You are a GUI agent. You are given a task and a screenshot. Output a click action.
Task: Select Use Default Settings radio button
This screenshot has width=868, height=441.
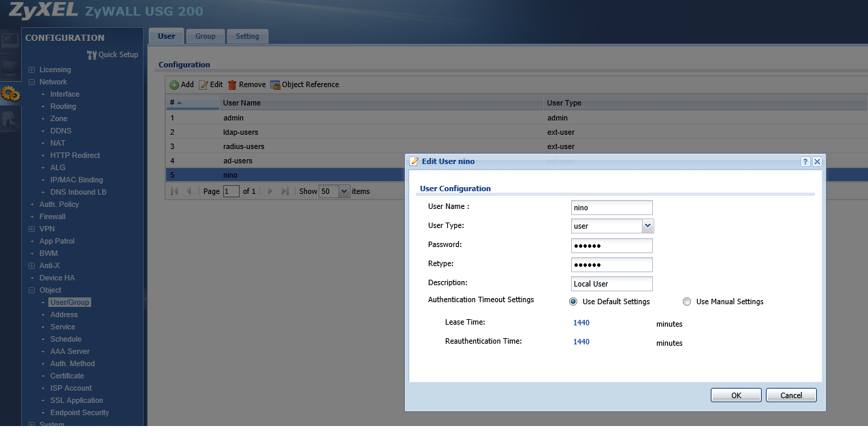[573, 301]
